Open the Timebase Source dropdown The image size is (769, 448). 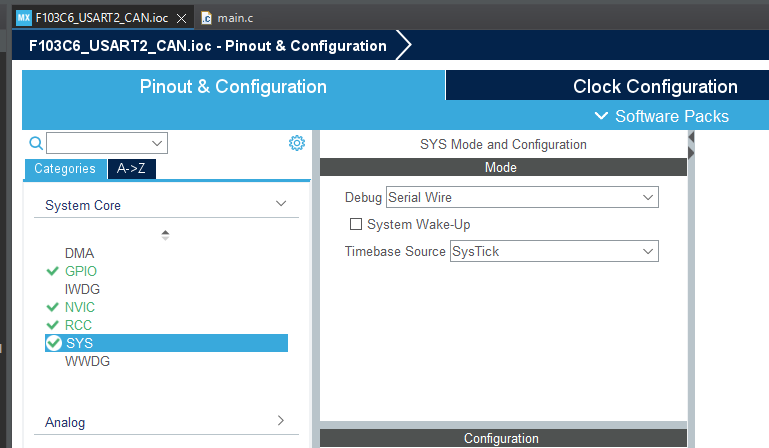tap(648, 251)
